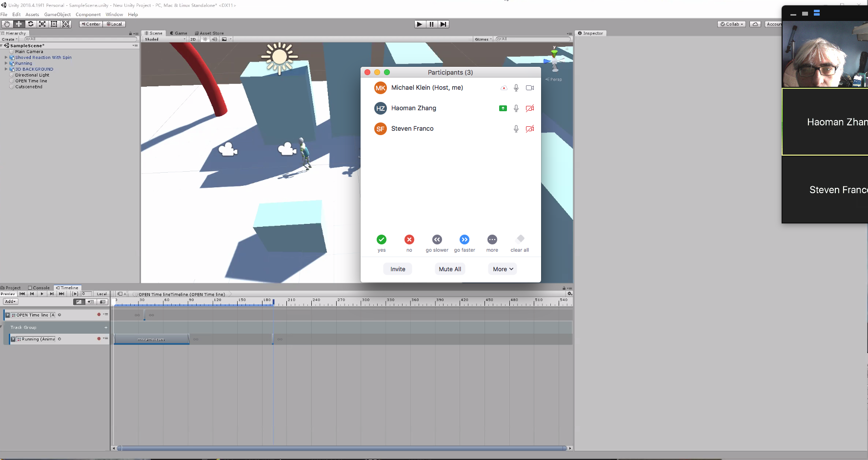The height and width of the screenshot is (460, 868).
Task: Select the Scale tool
Action: click(x=42, y=24)
